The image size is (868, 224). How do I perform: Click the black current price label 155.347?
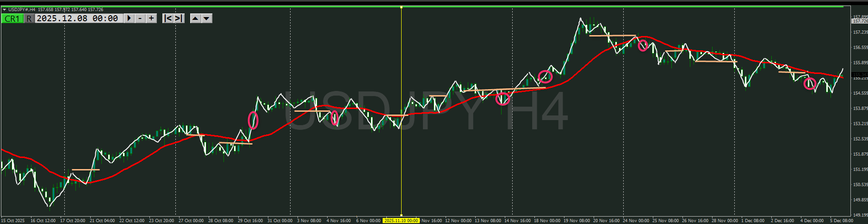coord(860,74)
